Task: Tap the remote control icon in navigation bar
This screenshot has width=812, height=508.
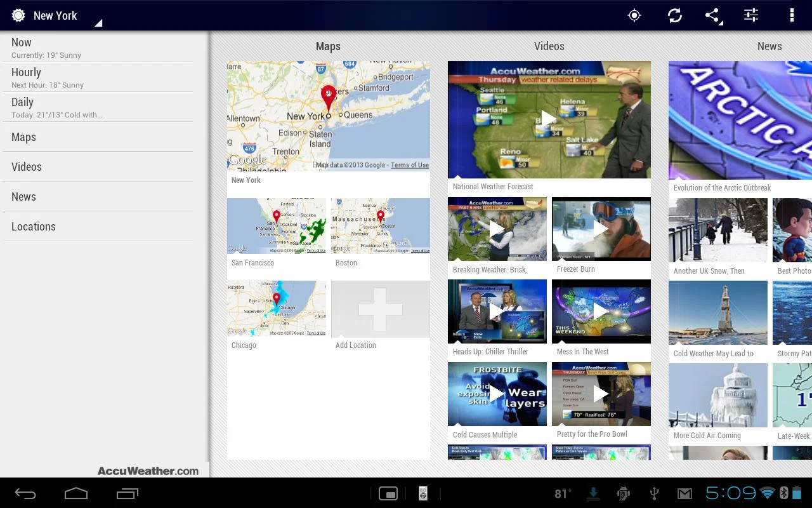Action: pyautogui.click(x=423, y=493)
